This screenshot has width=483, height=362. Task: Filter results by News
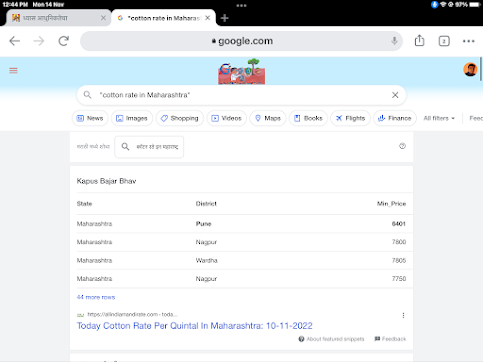point(90,118)
